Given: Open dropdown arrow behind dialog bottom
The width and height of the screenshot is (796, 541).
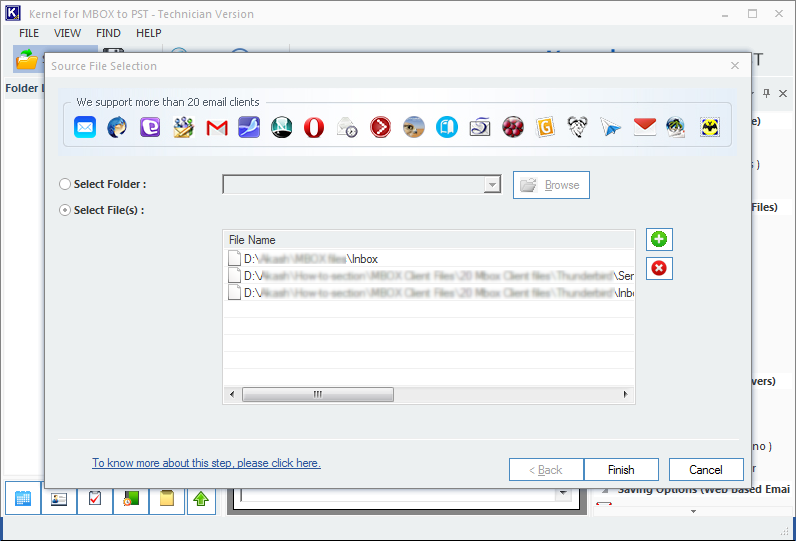Looking at the screenshot, I should pos(562,493).
